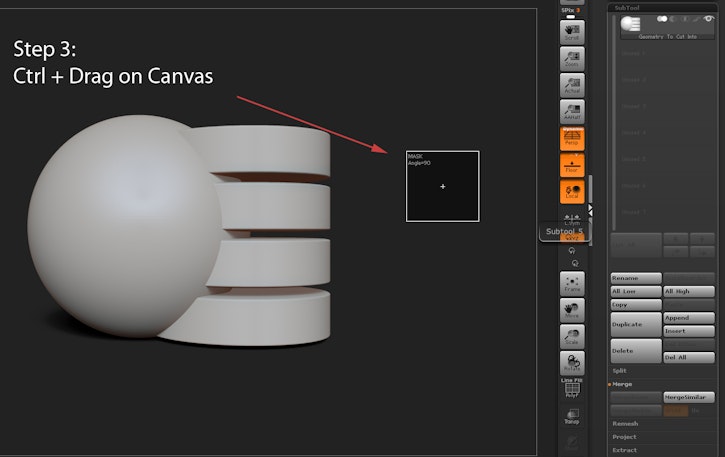Screen dimensions: 725x457
Task: Adjust the SPix slider
Action: pyautogui.click(x=571, y=13)
